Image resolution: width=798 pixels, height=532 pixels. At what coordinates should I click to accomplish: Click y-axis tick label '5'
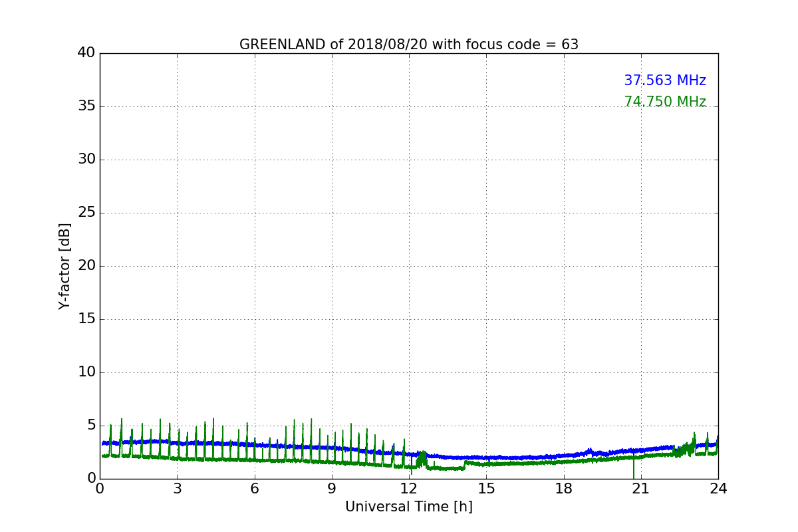90,426
